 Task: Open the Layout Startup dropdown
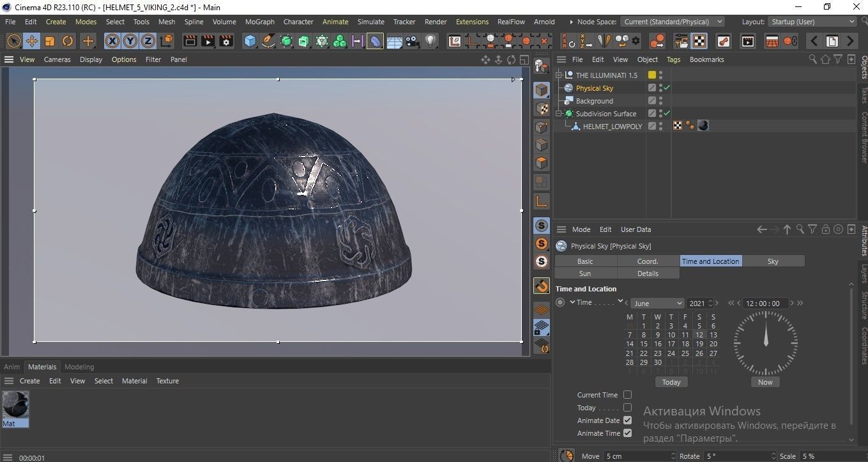(x=812, y=22)
